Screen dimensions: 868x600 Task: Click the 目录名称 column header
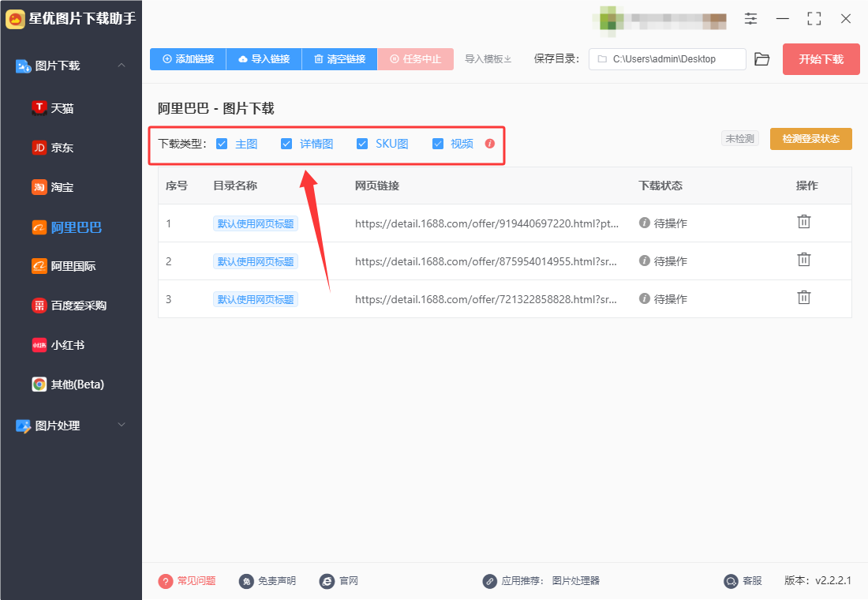(235, 186)
